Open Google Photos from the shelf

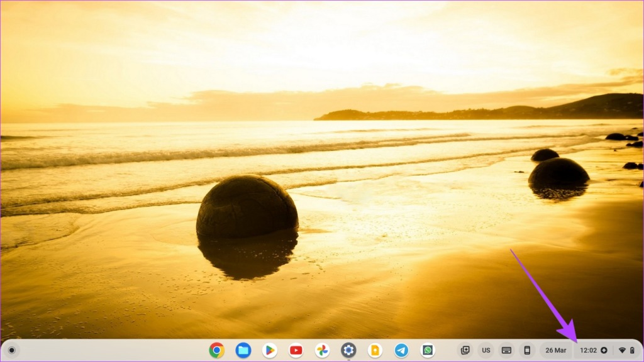tap(323, 350)
